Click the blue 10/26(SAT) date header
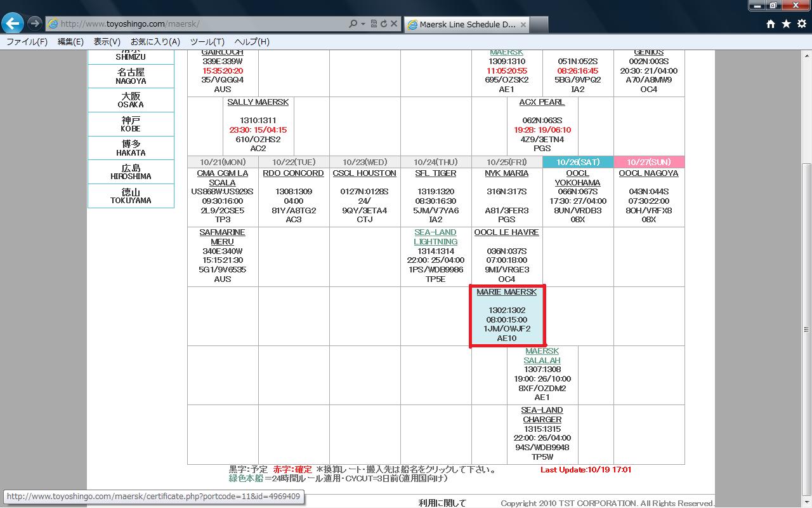This screenshot has width=812, height=508. [x=578, y=162]
